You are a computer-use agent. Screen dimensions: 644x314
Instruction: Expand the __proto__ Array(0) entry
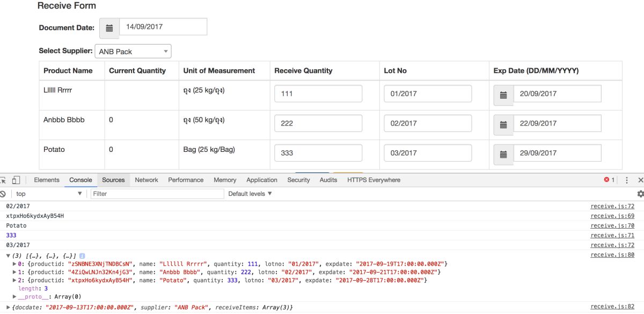tap(14, 297)
